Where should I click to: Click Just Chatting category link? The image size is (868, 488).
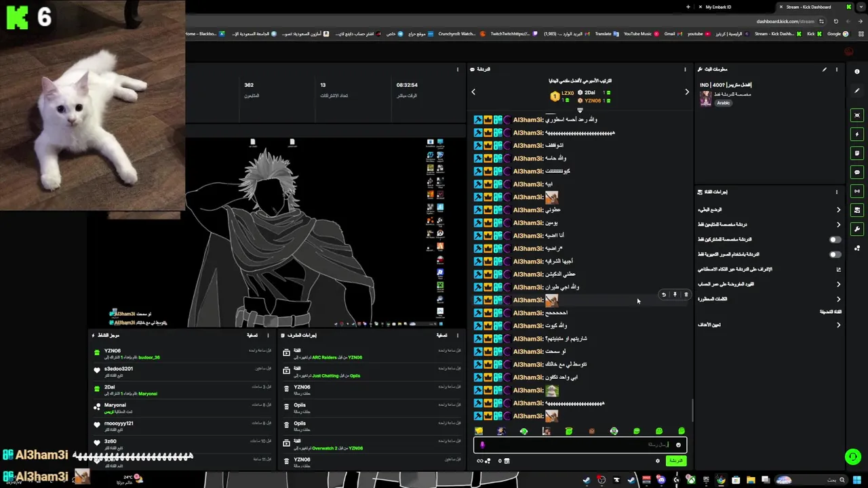[x=325, y=375]
